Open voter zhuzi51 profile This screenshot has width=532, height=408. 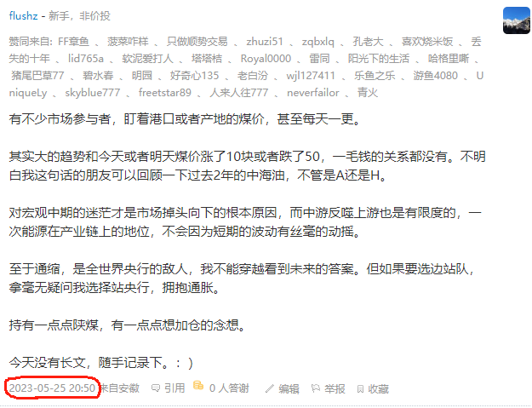point(265,42)
